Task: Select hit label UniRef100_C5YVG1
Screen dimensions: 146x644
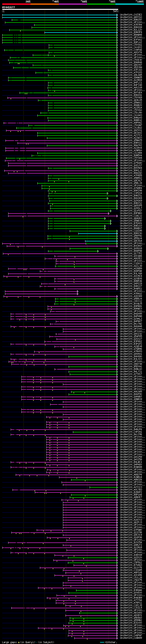Action: 131,45
